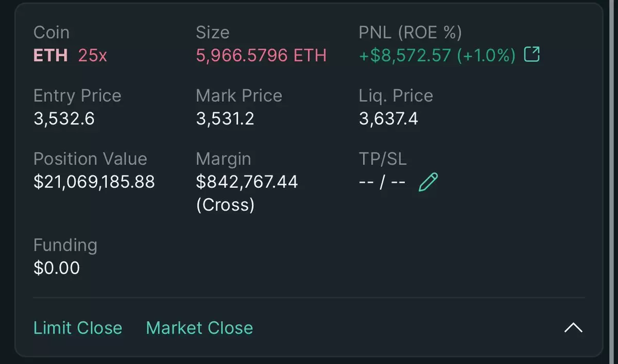The height and width of the screenshot is (364, 618).
Task: Select the Limit Close link
Action: (x=78, y=328)
